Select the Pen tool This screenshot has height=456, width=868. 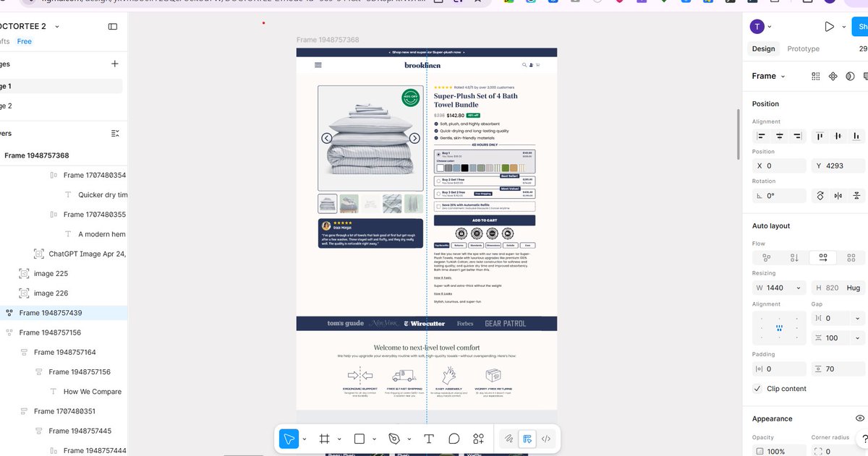394,439
